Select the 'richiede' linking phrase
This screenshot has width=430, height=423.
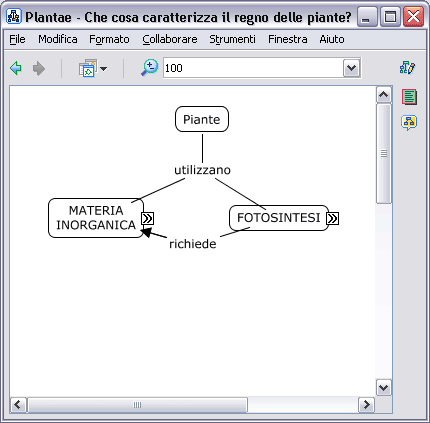tap(193, 244)
